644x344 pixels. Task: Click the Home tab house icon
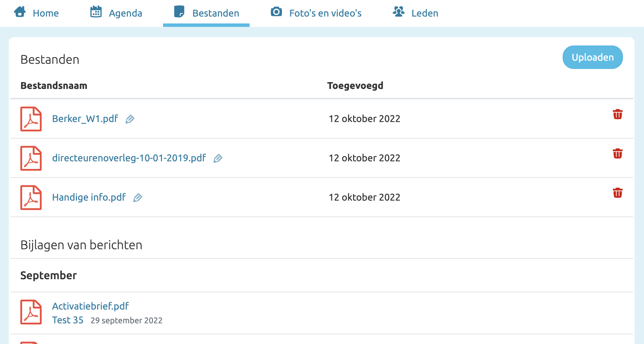coord(20,11)
